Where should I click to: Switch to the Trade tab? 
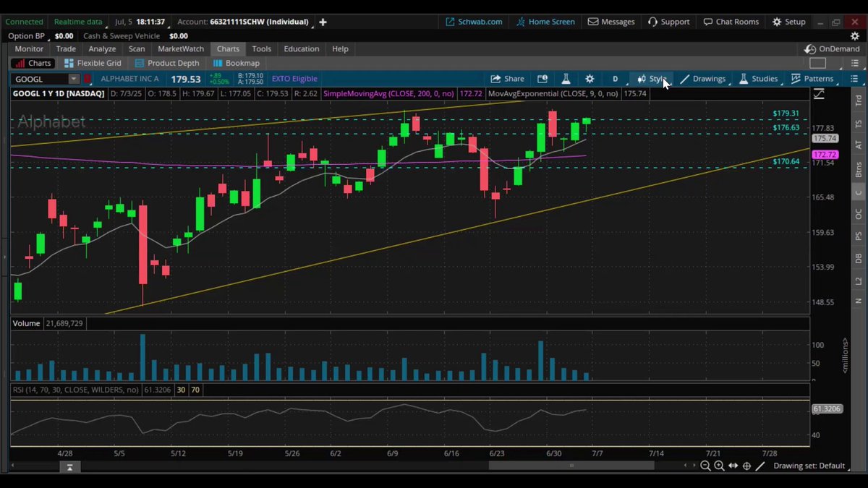click(66, 48)
